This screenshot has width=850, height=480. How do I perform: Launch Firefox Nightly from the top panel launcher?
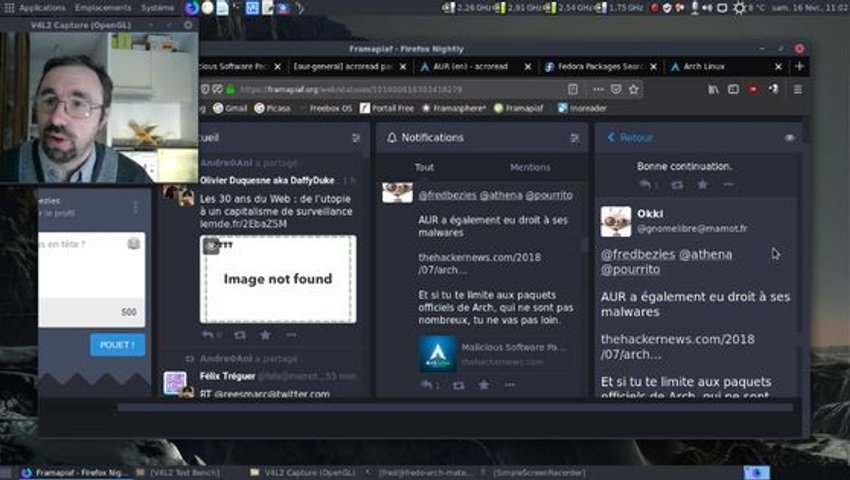[191, 8]
